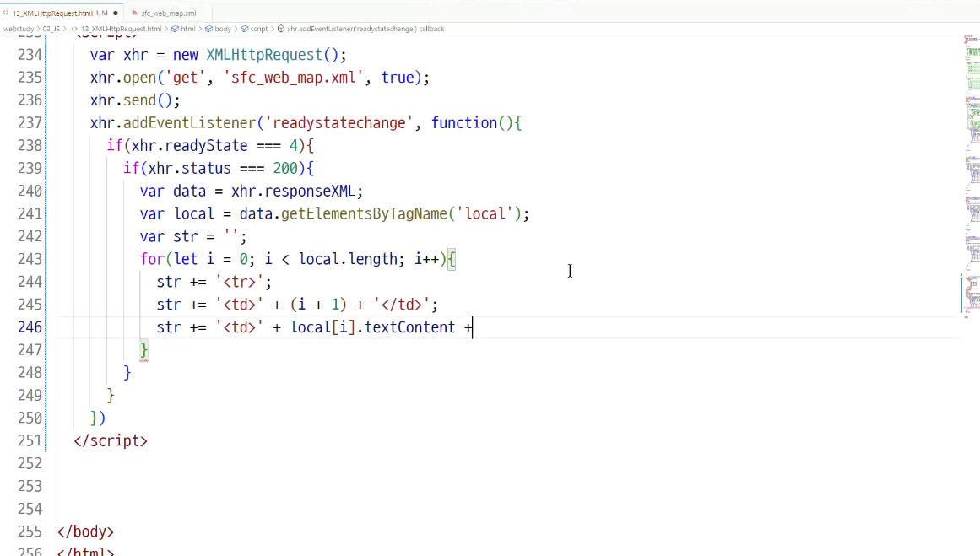Click line number 251 in the gutter

(30, 441)
